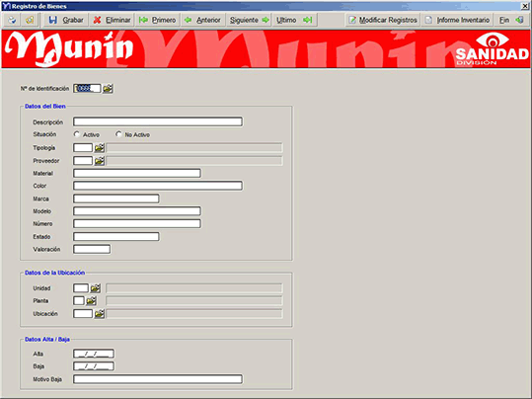Click the Estado text field
This screenshot has height=399, width=532.
pos(116,237)
